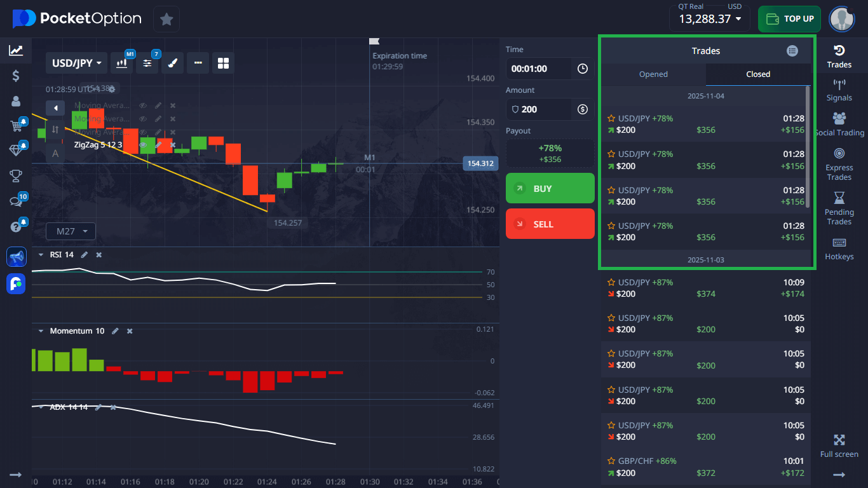Screen dimensions: 868x488
Task: Toggle visibility of the first Moving Average
Action: pyautogui.click(x=143, y=105)
